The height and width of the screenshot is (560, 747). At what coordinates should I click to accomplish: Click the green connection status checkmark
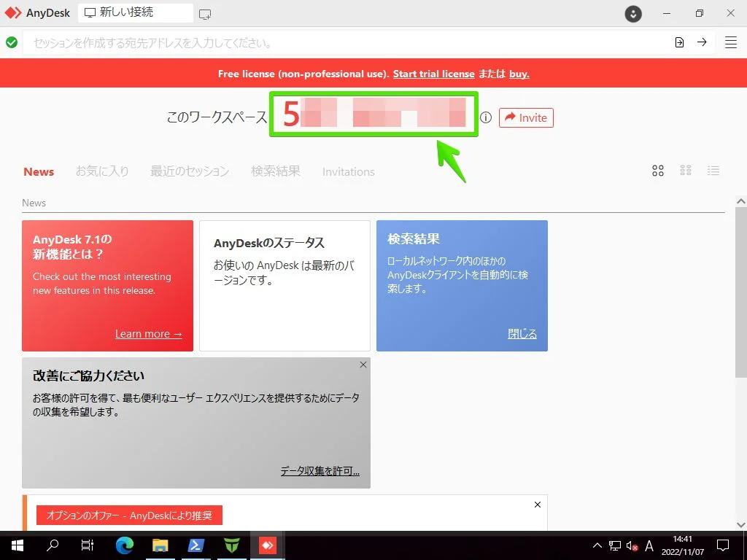click(12, 42)
